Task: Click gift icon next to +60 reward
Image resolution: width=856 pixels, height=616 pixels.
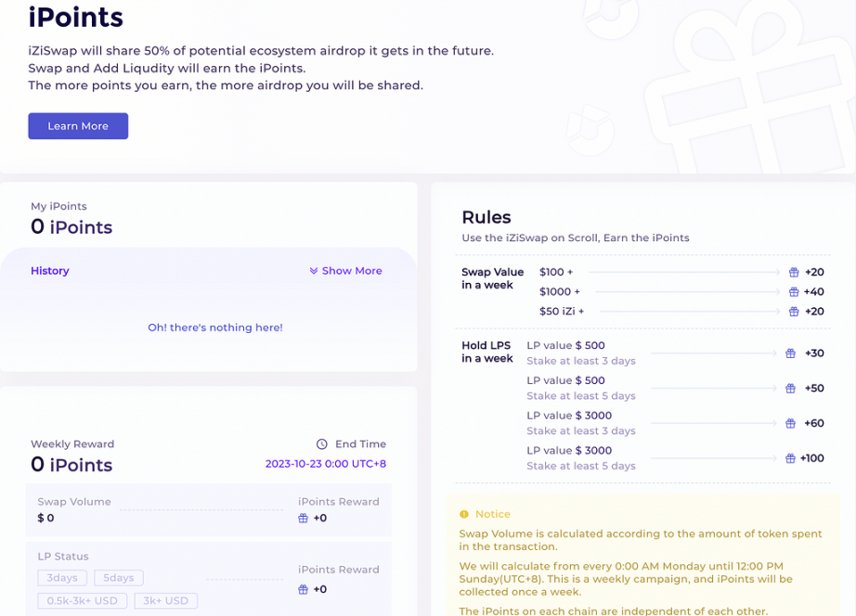Action: pos(791,423)
